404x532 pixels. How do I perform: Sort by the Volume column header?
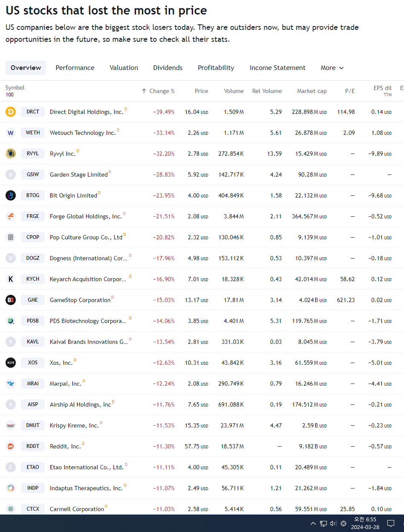[x=234, y=91]
